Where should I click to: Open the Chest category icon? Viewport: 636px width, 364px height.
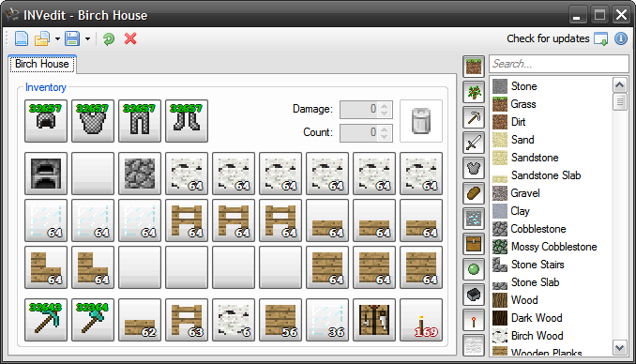coord(474,244)
